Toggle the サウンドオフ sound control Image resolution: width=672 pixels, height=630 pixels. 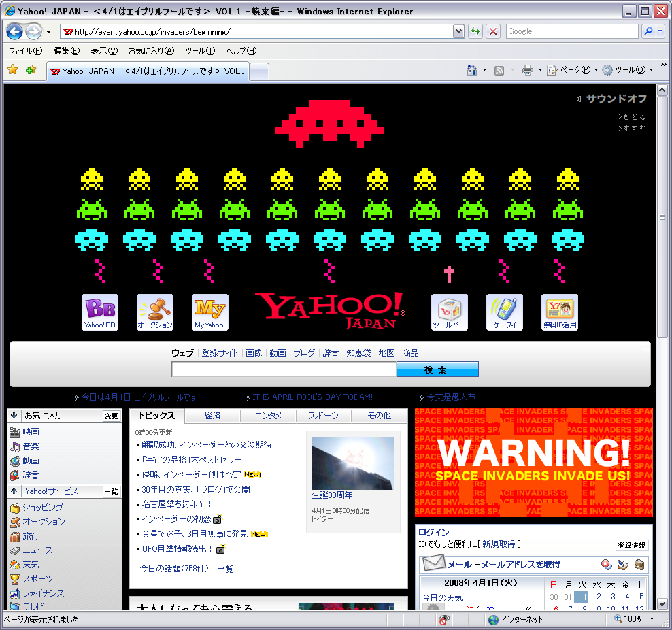point(611,99)
